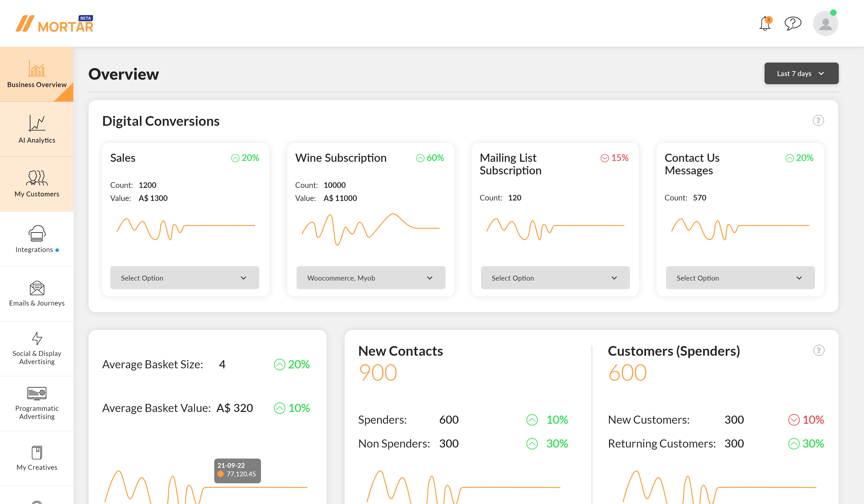Open Integrations in the sidebar
864x504 pixels.
(x=37, y=239)
